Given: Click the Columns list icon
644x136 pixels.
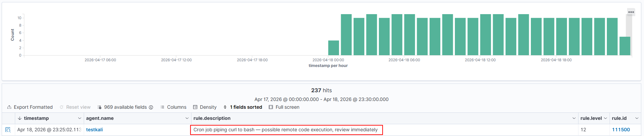Looking at the screenshot, I should (162, 107).
